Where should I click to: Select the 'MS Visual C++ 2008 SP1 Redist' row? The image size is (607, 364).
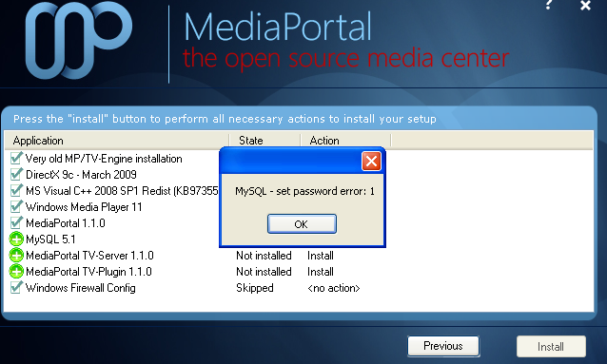pos(122,191)
